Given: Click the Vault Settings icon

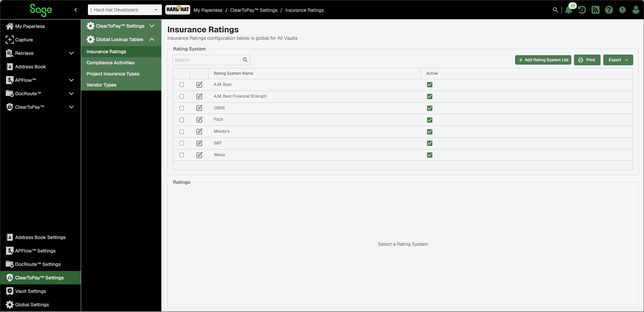Looking at the screenshot, I should [10, 291].
